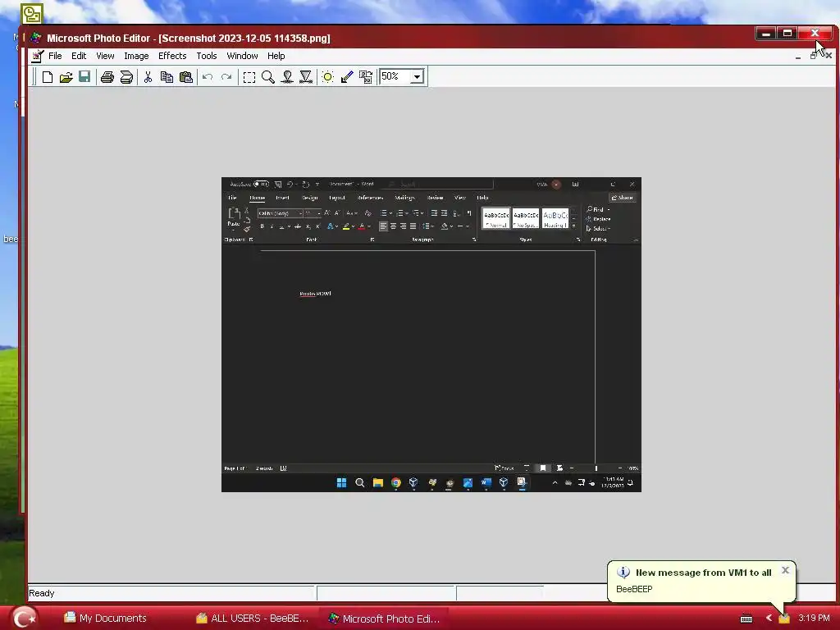Click the on-screen keyboard tray icon
The height and width of the screenshot is (630, 840).
click(746, 619)
